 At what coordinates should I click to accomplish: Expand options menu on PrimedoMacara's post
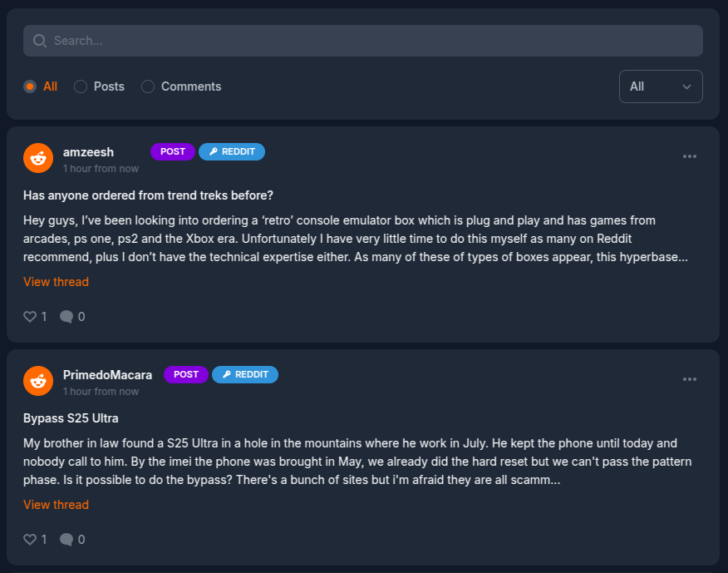pyautogui.click(x=690, y=379)
